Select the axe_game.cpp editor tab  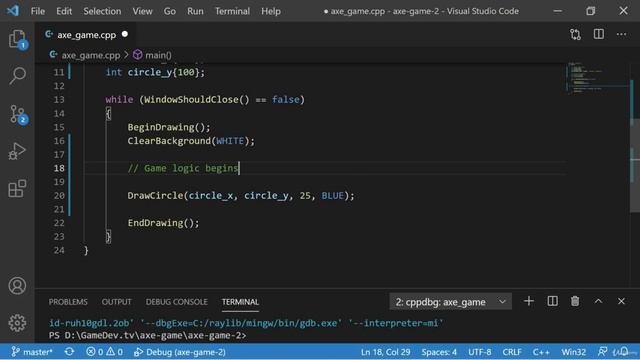86,35
